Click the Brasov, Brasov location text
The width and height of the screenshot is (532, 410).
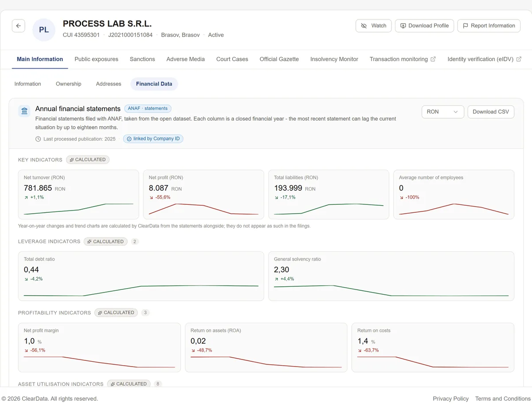pyautogui.click(x=180, y=35)
